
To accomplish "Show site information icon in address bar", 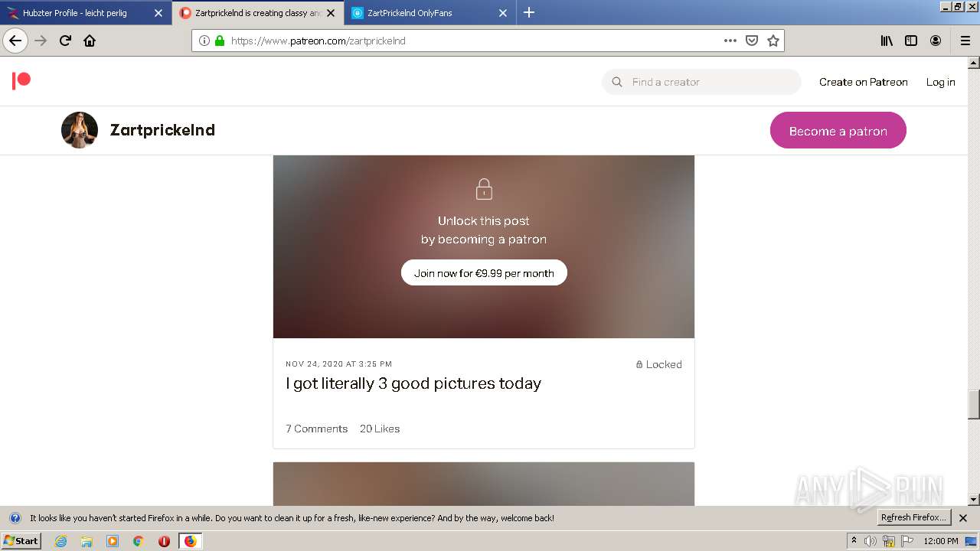I will point(204,41).
